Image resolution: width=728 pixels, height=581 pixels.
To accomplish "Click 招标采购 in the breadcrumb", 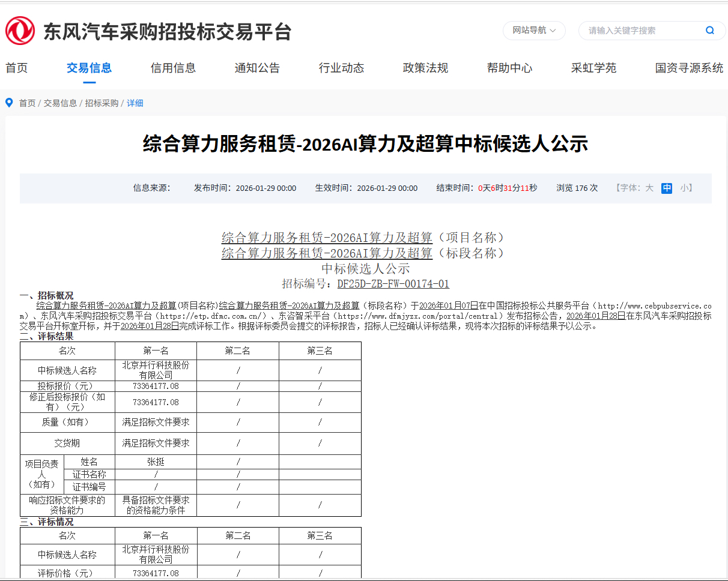I will click(102, 103).
